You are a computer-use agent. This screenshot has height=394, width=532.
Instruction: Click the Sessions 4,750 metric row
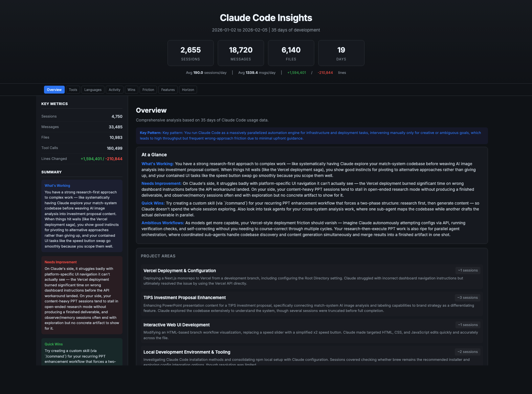82,116
